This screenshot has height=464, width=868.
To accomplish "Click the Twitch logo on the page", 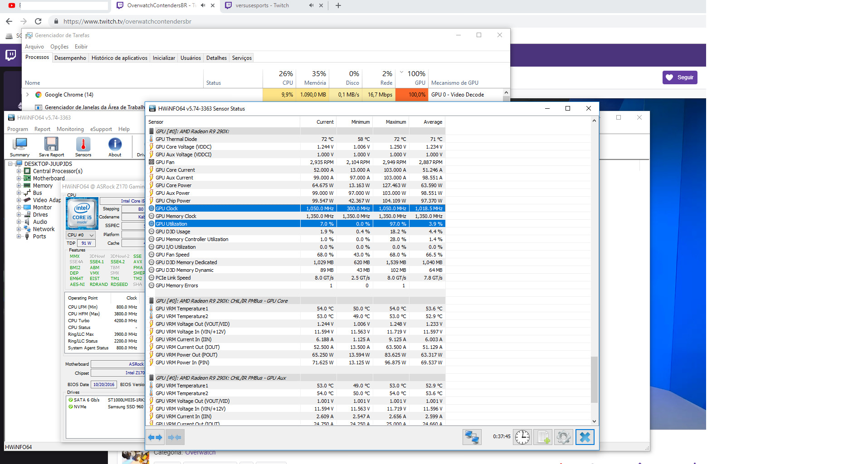I will (x=10, y=55).
